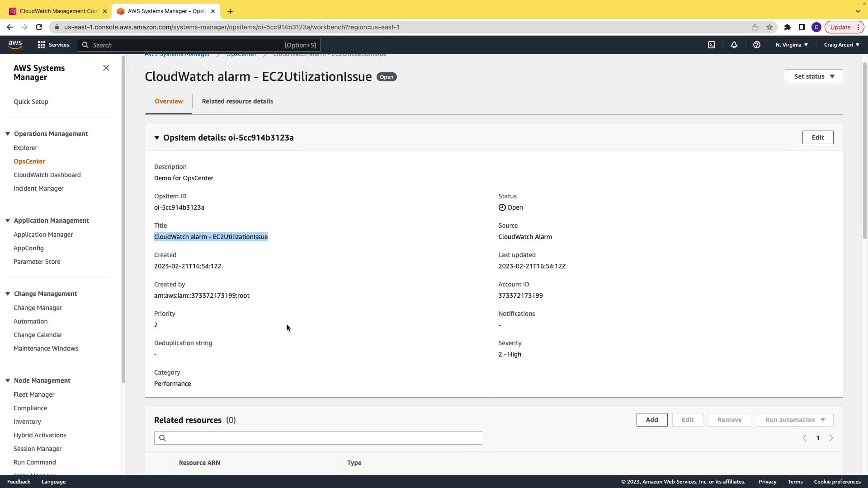Screen dimensions: 868x488
Task: Reload the page with refresh icon
Action: (x=39, y=27)
